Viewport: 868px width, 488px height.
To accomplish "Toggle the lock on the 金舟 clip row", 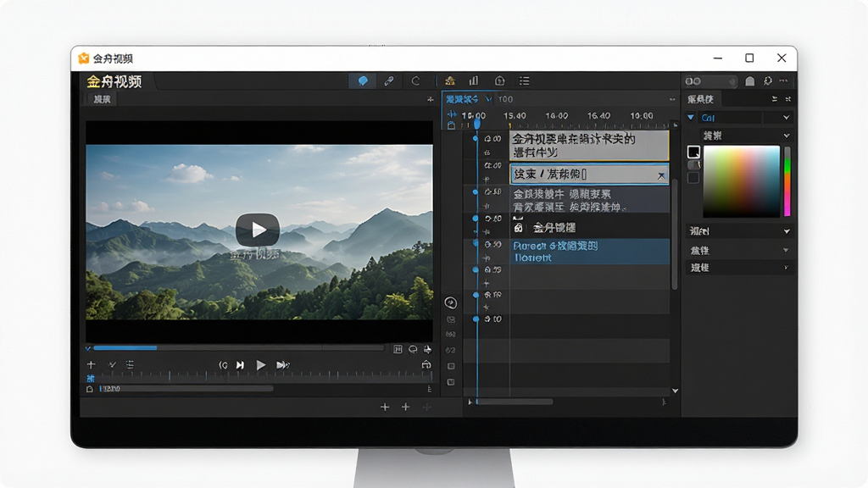I will click(518, 227).
